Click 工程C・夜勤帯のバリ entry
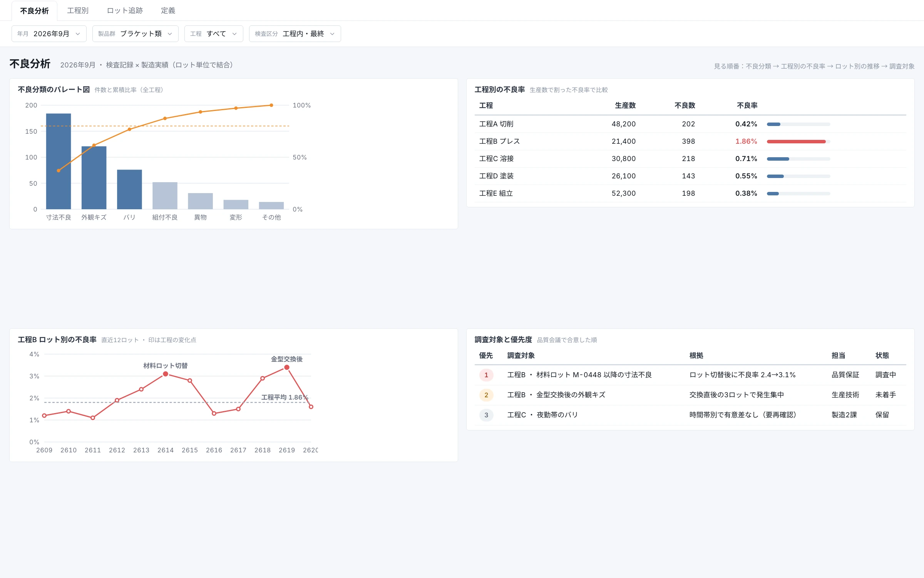Screen dimensions: 924x578 point(542,415)
